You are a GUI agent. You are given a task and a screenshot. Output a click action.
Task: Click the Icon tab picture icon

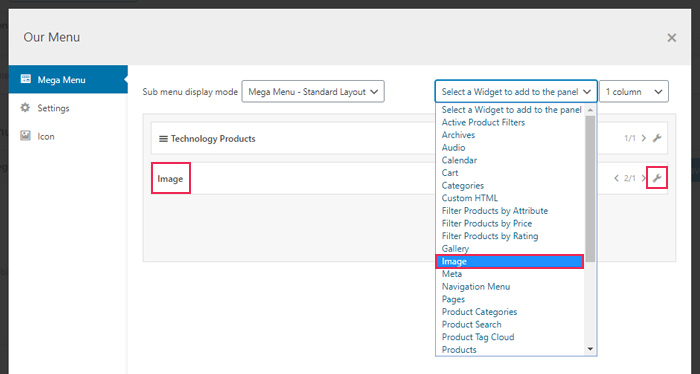25,136
